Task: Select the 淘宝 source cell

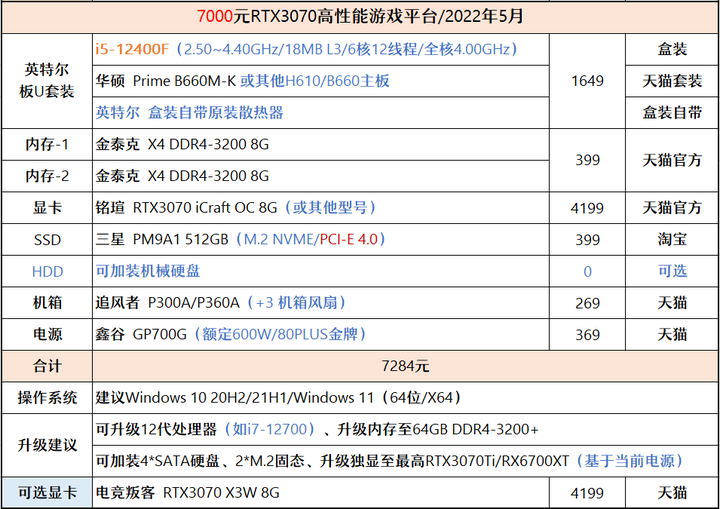Action: click(672, 240)
